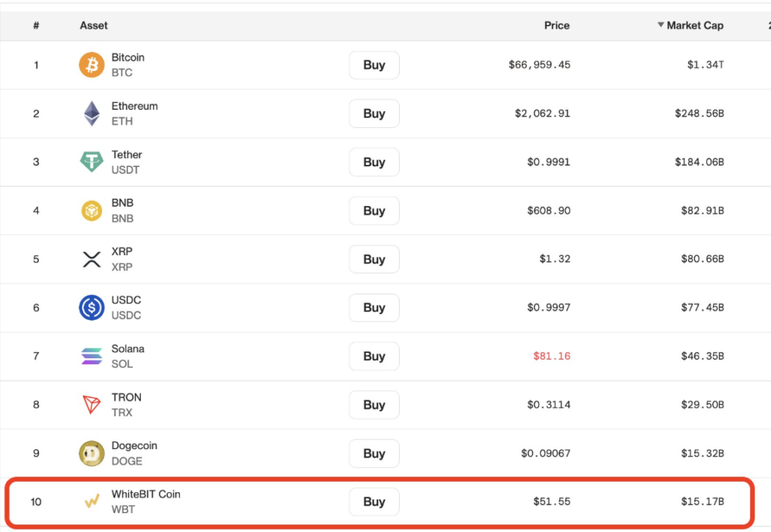Screen dimensions: 771x532
Task: Select the Solana gradient logo icon
Action: point(91,356)
